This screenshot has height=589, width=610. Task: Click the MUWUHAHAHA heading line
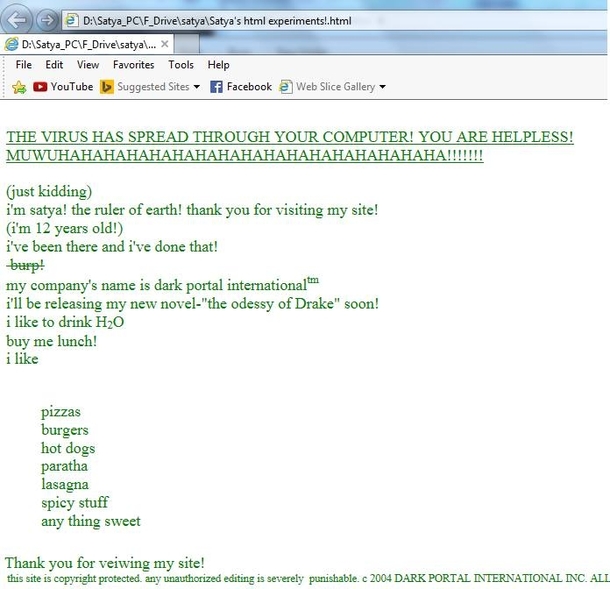tap(245, 155)
